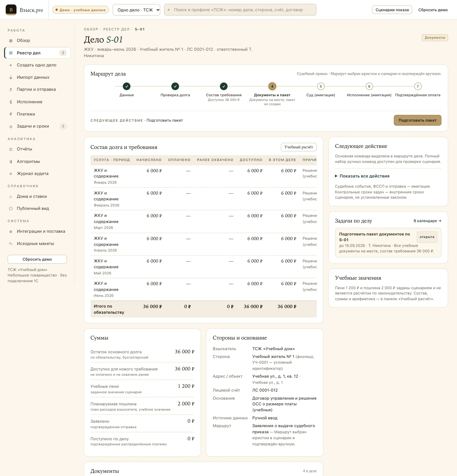Click the Алгоритмы icon in the sidebar
Viewport: 457px width, 476px height.
(11, 161)
